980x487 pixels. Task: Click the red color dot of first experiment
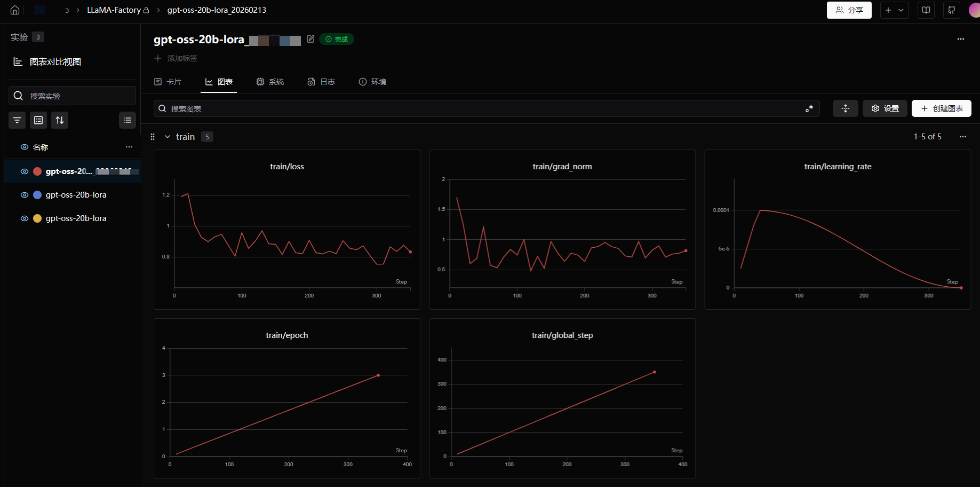point(37,171)
